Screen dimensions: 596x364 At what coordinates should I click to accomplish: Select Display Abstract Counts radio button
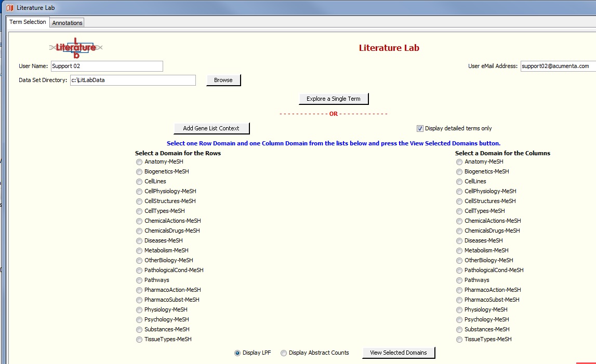(x=284, y=353)
